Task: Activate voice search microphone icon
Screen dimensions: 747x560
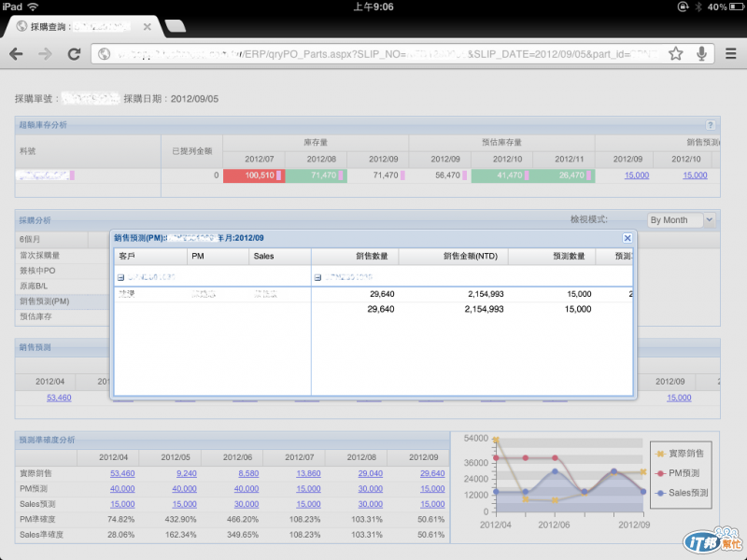Action: 701,54
